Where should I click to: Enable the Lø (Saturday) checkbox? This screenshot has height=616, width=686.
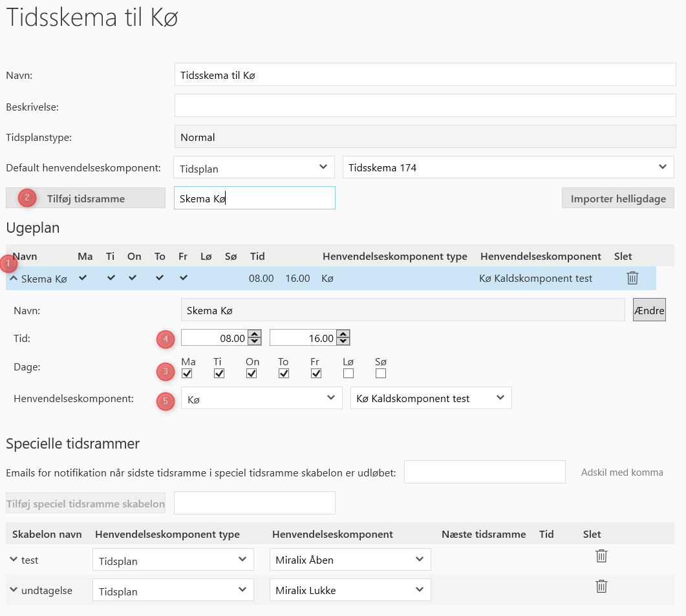(x=348, y=374)
